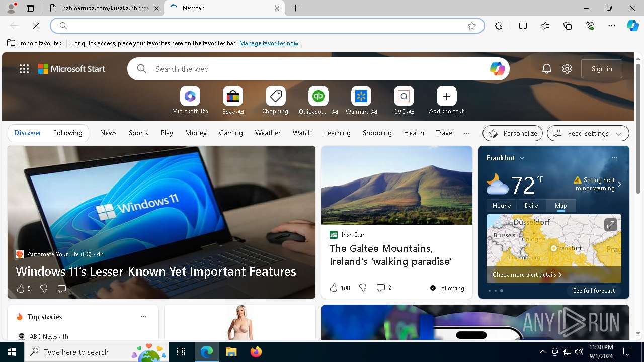Open the Quickbooks ad shortcut
The height and width of the screenshot is (362, 644).
[318, 101]
